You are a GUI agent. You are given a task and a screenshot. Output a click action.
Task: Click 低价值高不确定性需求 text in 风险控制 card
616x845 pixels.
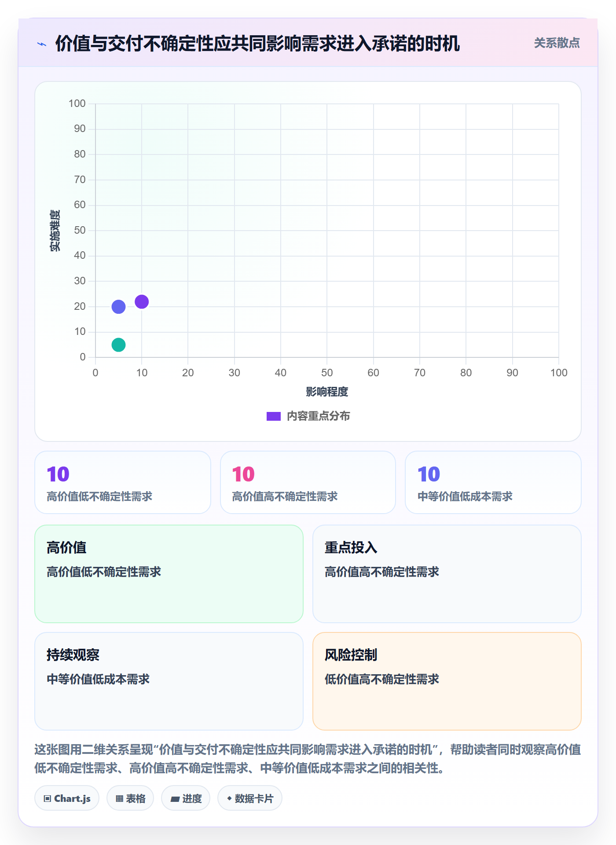pos(382,679)
